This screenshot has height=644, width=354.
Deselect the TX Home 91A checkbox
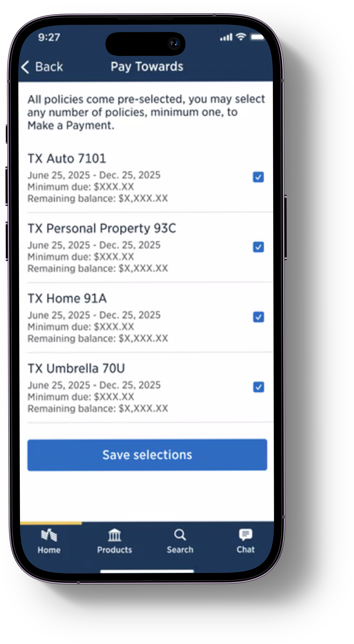[x=258, y=317]
